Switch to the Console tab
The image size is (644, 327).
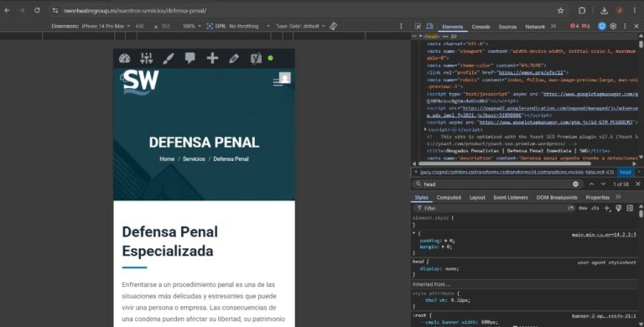pos(480,27)
